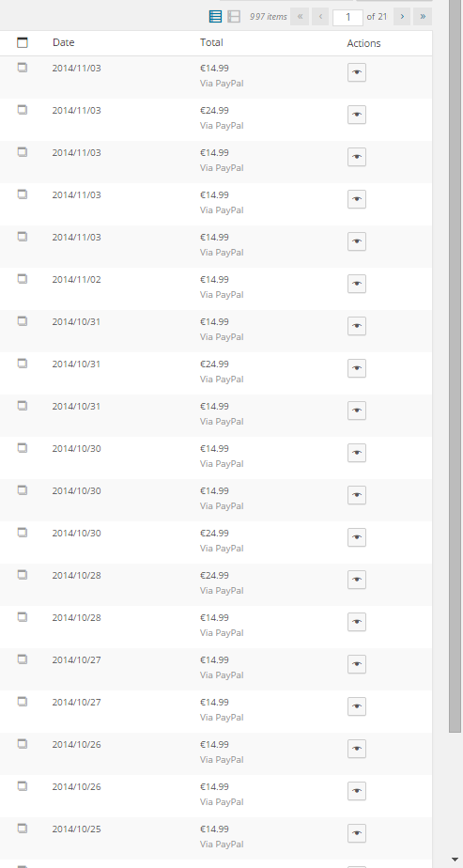Go to previous page arrow
This screenshot has width=463, height=868.
click(x=320, y=17)
